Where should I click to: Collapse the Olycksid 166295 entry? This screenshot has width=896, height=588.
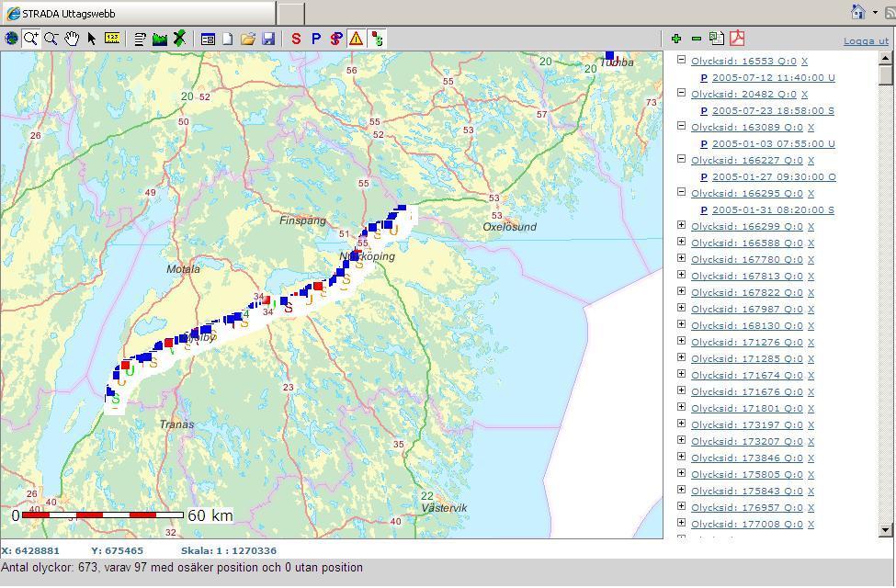point(681,192)
